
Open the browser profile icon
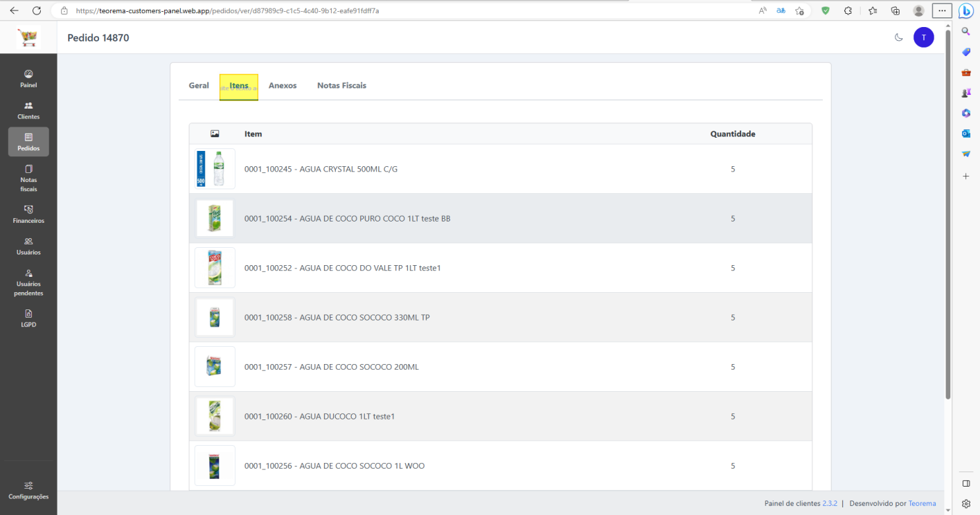click(x=919, y=10)
